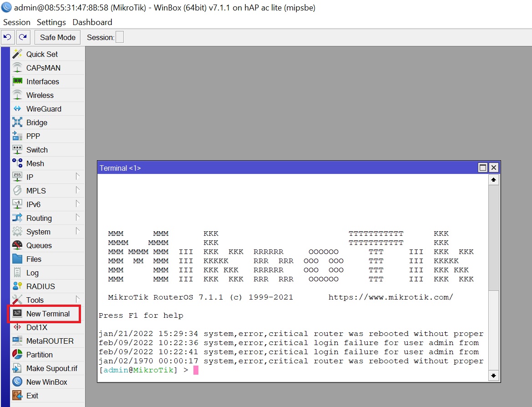This screenshot has height=407, width=532.
Task: Click the undo arrow toolbar icon
Action: tap(8, 37)
